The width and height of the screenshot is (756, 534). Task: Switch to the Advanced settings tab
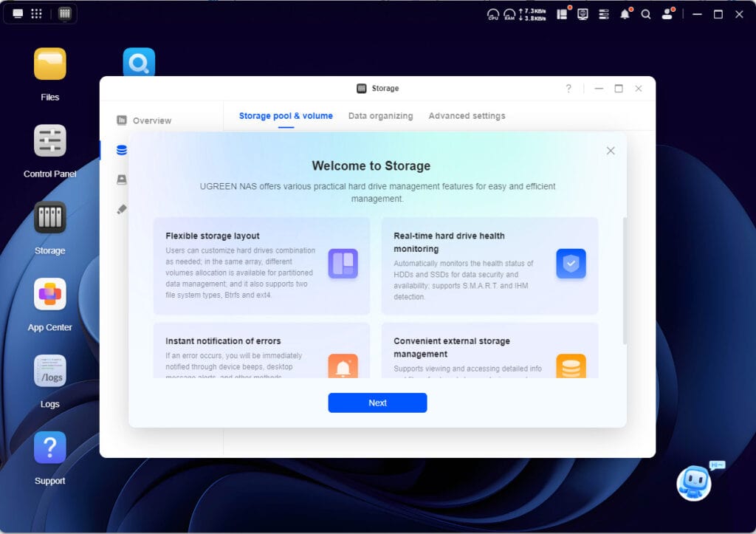click(x=467, y=116)
